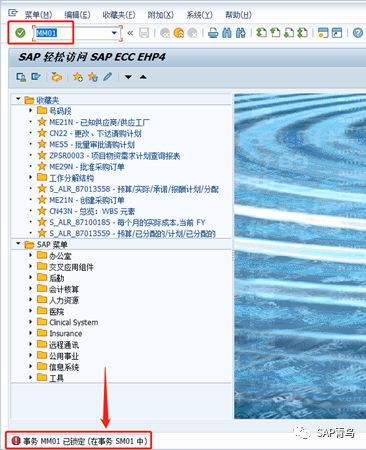Open SAP Business Workplace icon
This screenshot has width=366, height=450.
tap(57, 77)
